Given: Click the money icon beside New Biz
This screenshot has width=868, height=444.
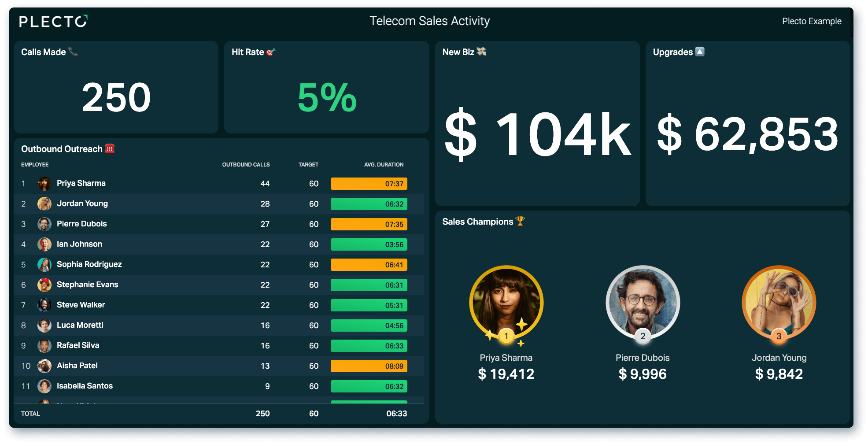Looking at the screenshot, I should (x=481, y=52).
